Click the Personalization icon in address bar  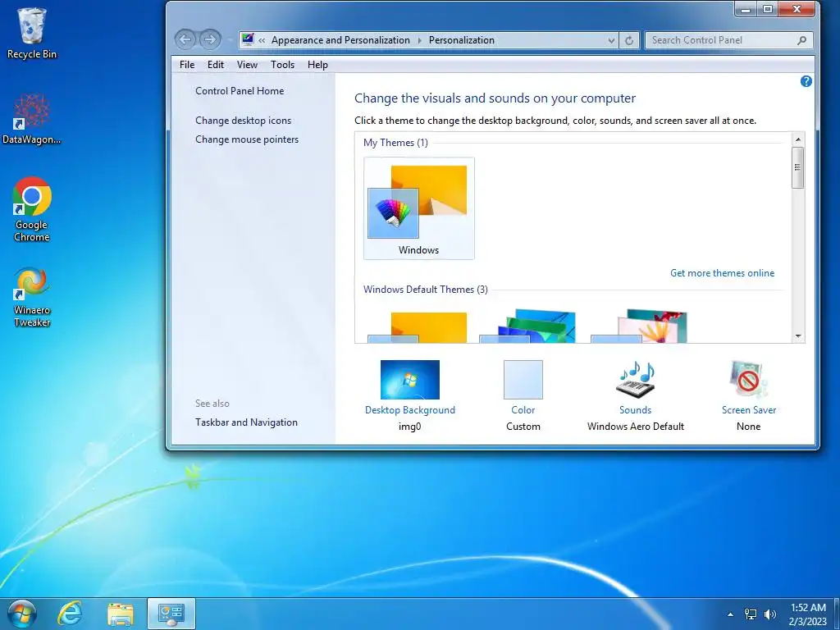(248, 39)
